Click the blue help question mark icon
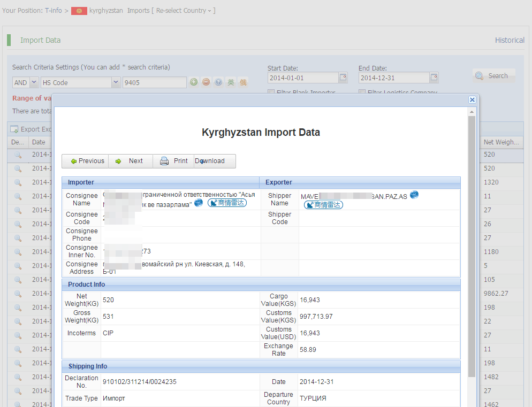532x407 pixels. point(218,82)
